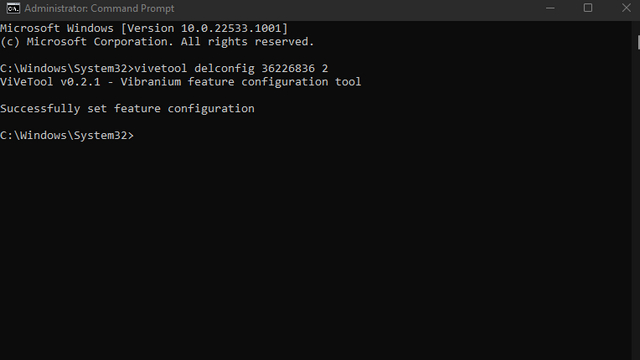The width and height of the screenshot is (640, 360).
Task: Click the word vivetool in the typed command
Action: tap(161, 68)
